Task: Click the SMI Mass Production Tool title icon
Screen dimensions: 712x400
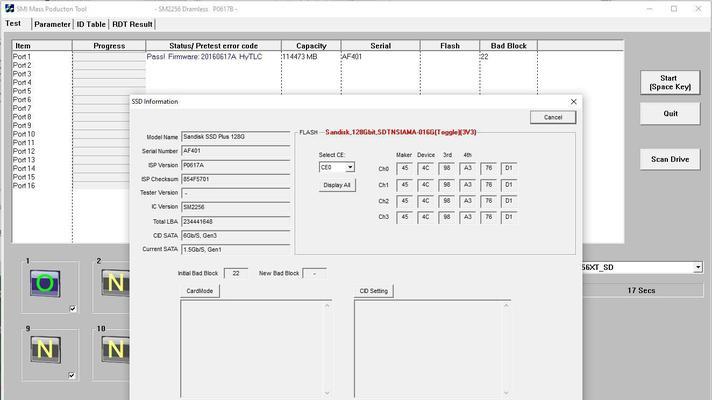Action: 9,9
